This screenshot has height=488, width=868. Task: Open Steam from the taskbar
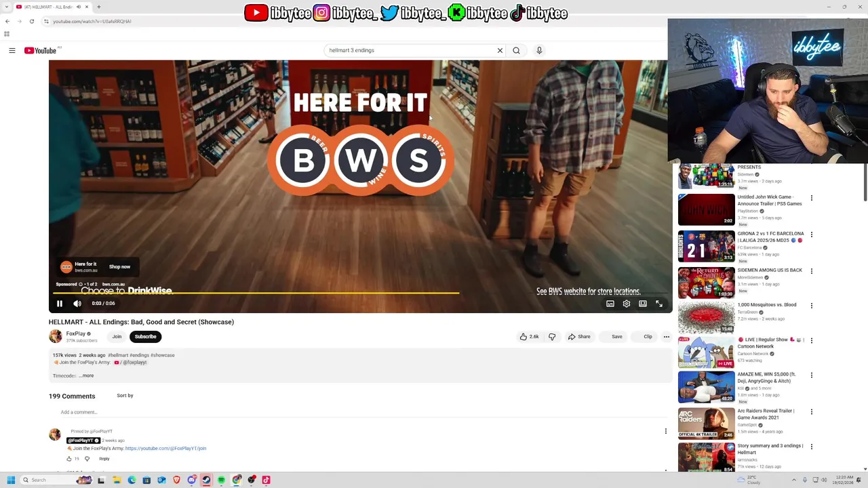[206, 480]
